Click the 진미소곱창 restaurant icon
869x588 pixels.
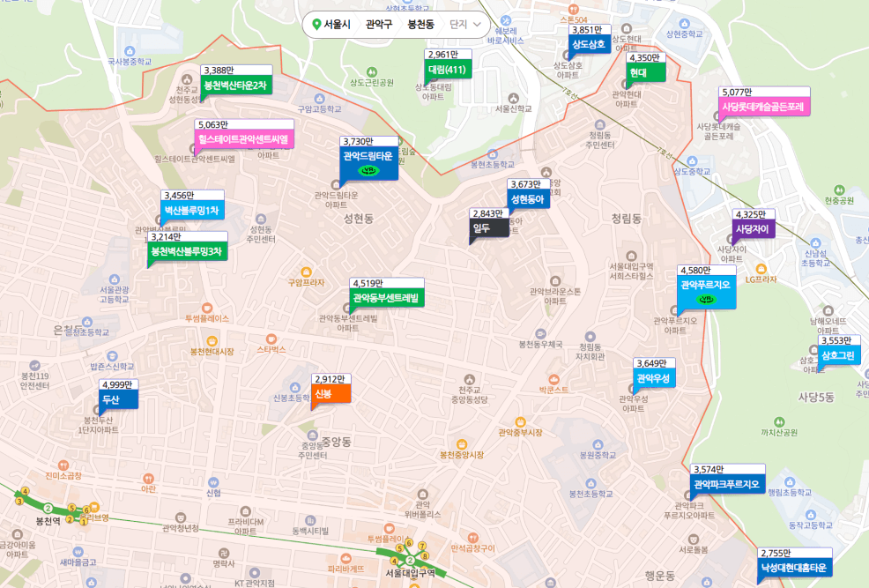[63, 465]
